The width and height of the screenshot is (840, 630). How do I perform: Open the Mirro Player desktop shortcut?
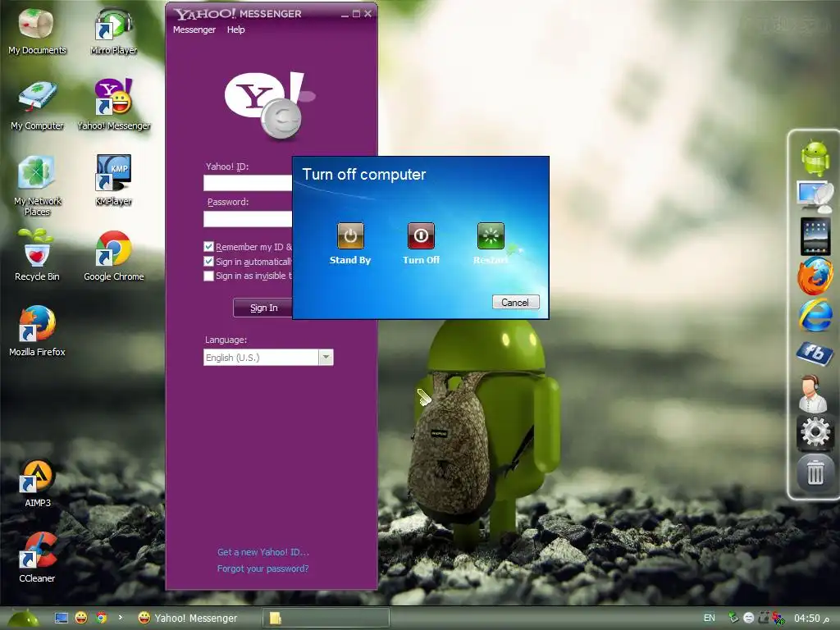(x=113, y=32)
